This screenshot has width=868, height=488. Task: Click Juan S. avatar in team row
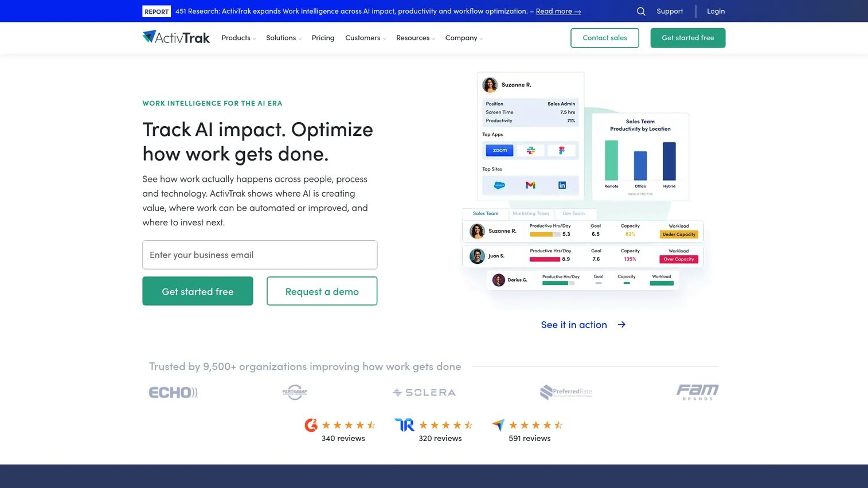477,256
